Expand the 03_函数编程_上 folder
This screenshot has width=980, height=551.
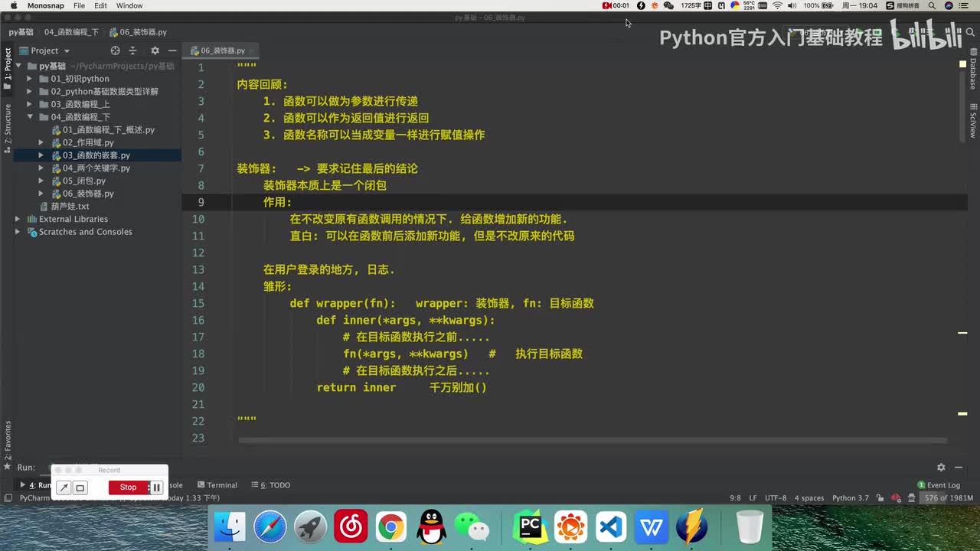click(30, 104)
